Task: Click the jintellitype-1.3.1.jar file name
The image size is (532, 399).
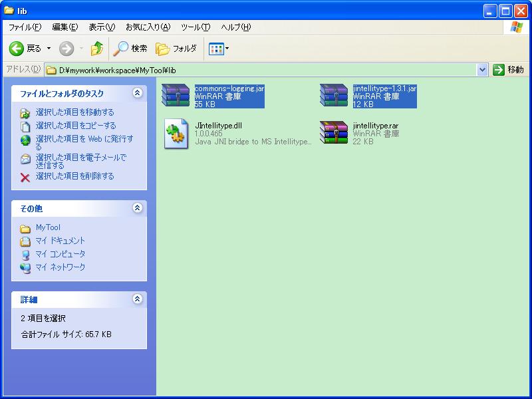Action: coord(384,88)
